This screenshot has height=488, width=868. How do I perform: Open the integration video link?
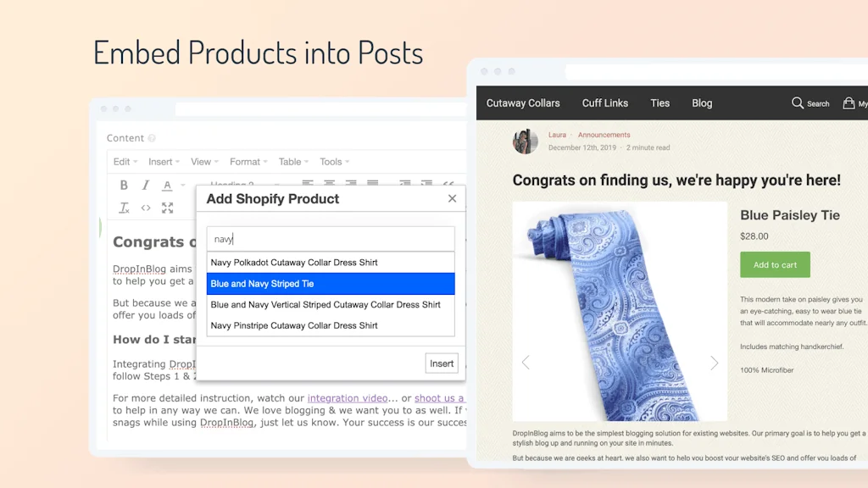click(348, 397)
